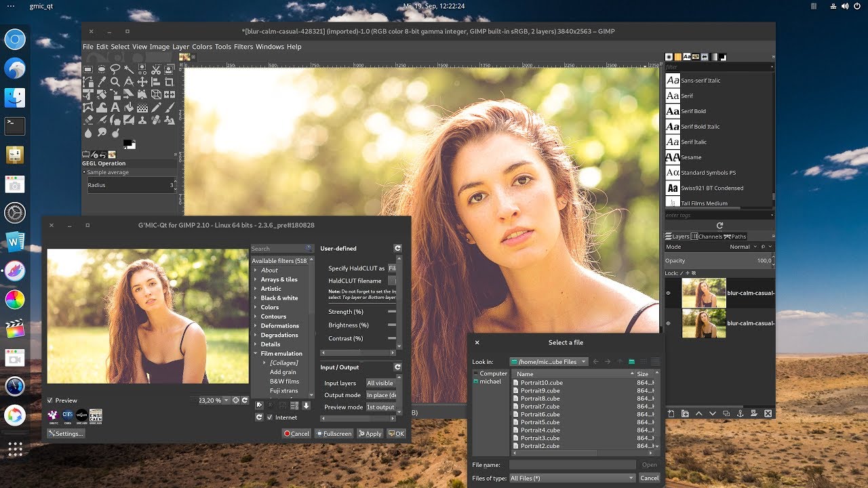Open the Files of type dropdown
The width and height of the screenshot is (868, 488).
[572, 478]
